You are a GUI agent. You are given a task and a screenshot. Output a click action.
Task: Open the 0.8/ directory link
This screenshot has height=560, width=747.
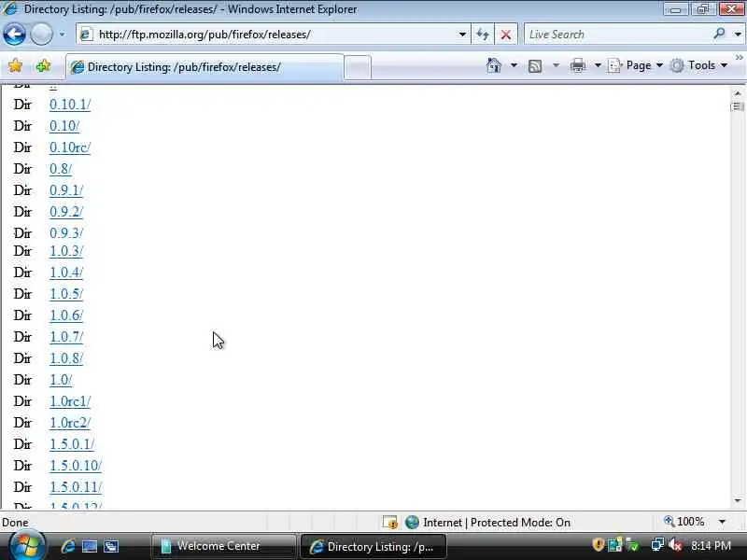61,169
